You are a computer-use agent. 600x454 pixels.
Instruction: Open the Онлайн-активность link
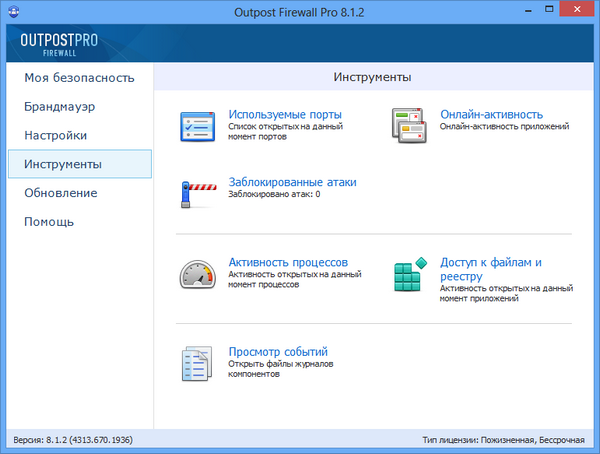point(491,114)
